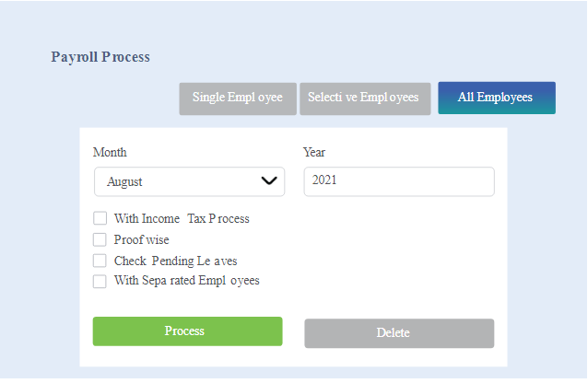Focus the Year field containing 2021
Image resolution: width=588 pixels, height=383 pixels.
399,181
